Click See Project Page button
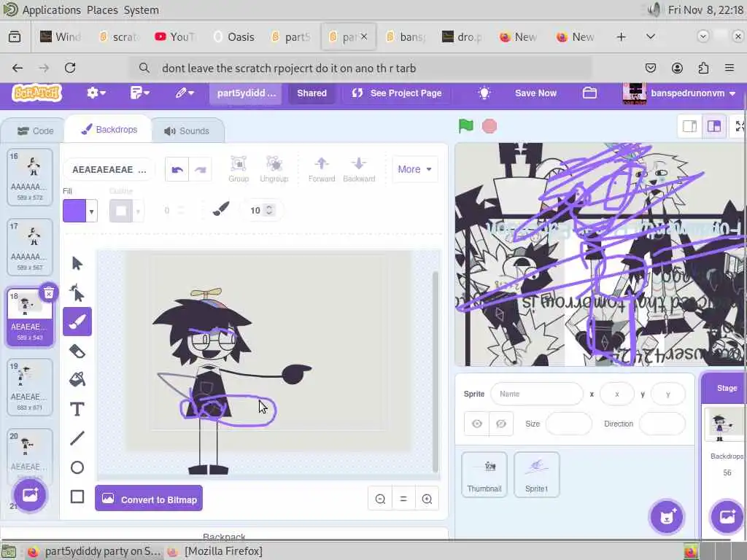The width and height of the screenshot is (747, 560). (398, 93)
